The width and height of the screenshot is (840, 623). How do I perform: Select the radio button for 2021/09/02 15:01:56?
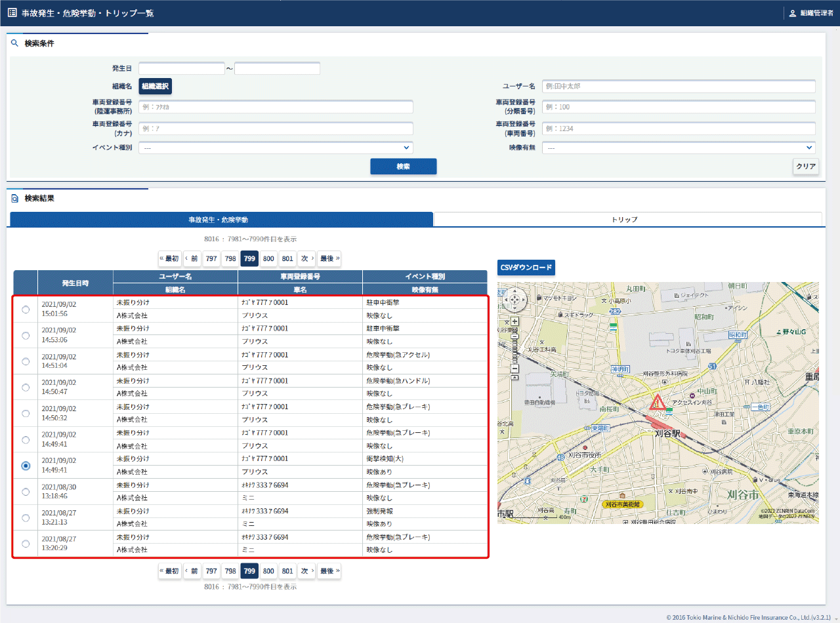click(x=26, y=310)
